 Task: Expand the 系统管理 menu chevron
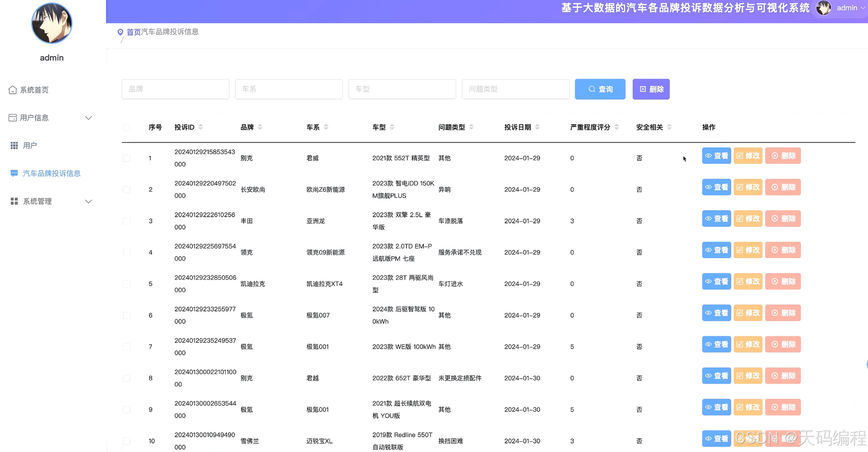[x=89, y=201]
